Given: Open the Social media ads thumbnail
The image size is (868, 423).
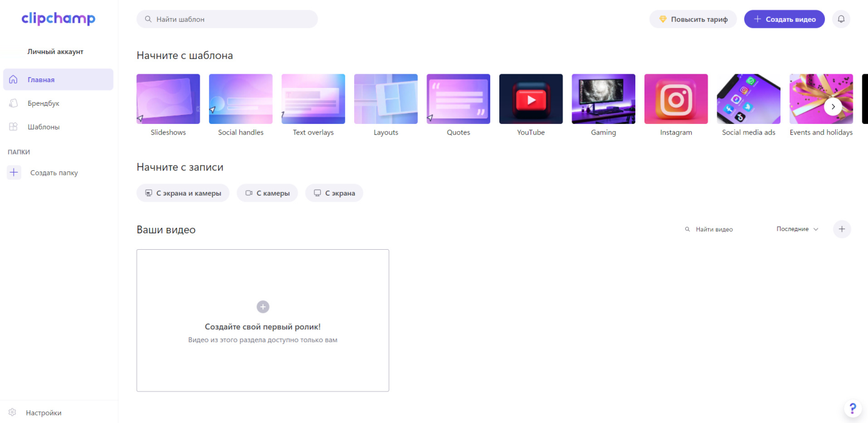Looking at the screenshot, I should 749,99.
